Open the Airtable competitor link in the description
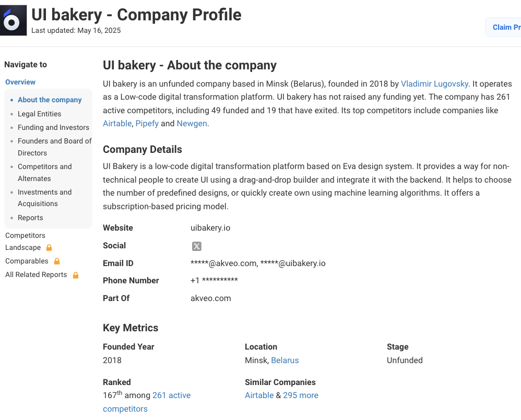521x420 pixels. [117, 124]
